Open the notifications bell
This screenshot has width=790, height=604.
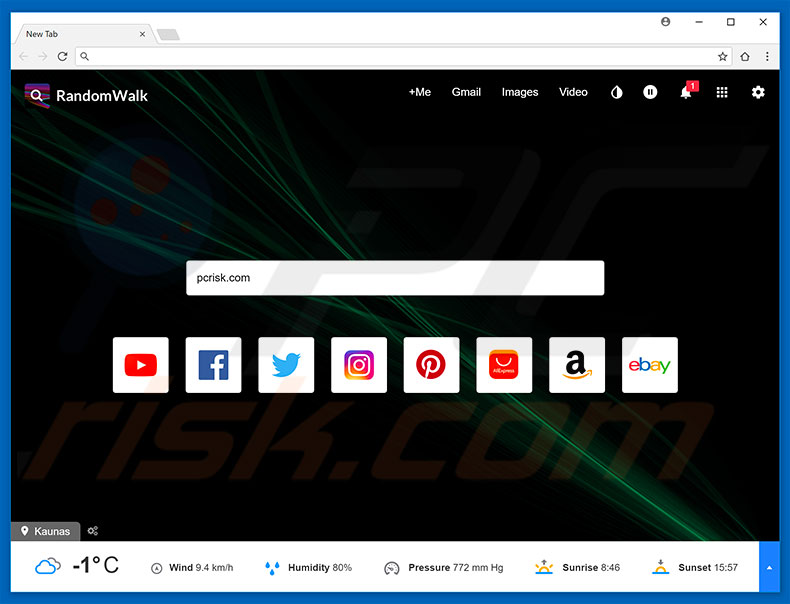point(686,92)
